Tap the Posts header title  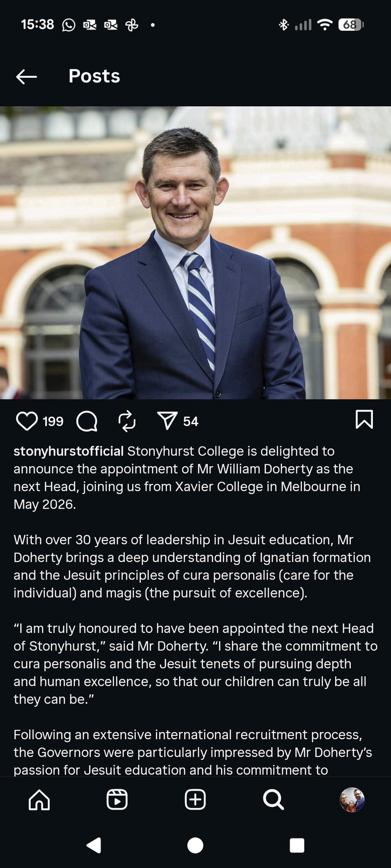coord(94,76)
